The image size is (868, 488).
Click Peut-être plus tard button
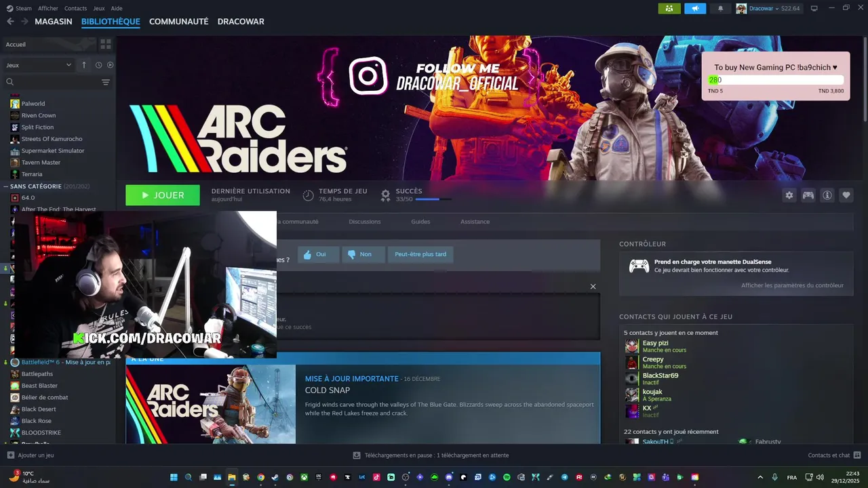click(x=420, y=254)
